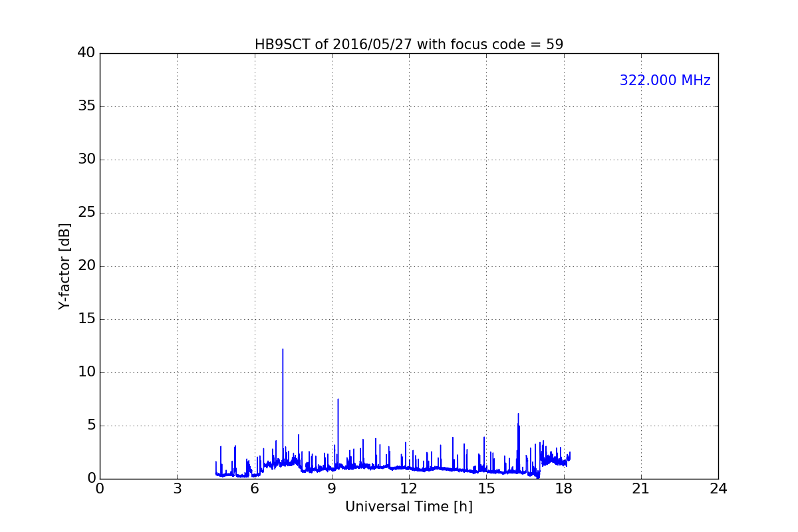Image resolution: width=798 pixels, height=532 pixels.
Task: Click the y-axis tick label '35'
Action: pos(86,106)
